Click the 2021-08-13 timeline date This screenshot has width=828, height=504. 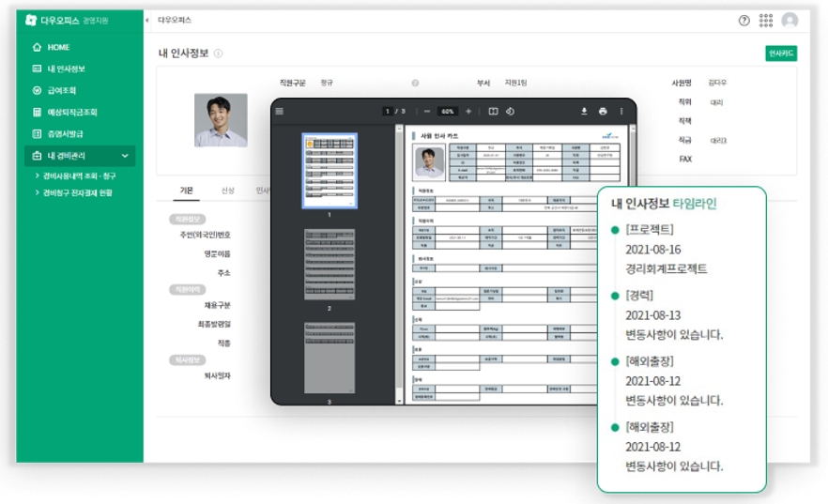653,315
